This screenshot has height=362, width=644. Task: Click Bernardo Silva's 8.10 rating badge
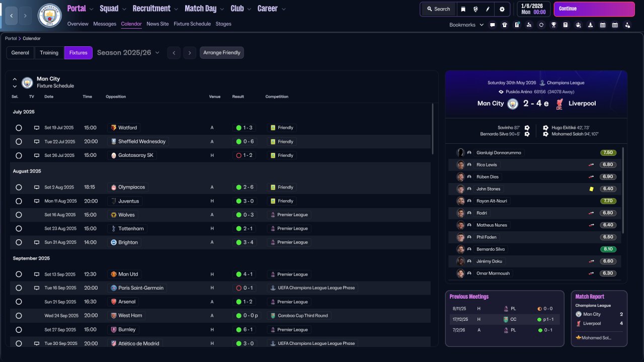pyautogui.click(x=608, y=249)
